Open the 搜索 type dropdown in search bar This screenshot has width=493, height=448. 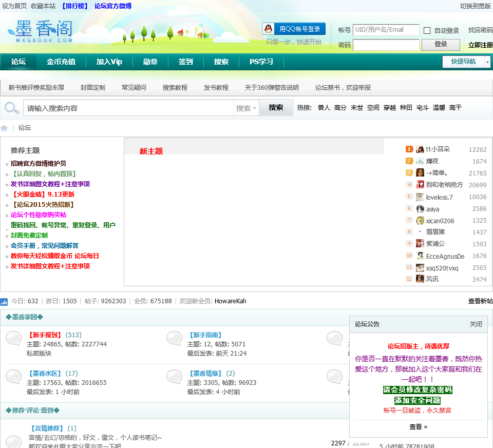coord(246,108)
